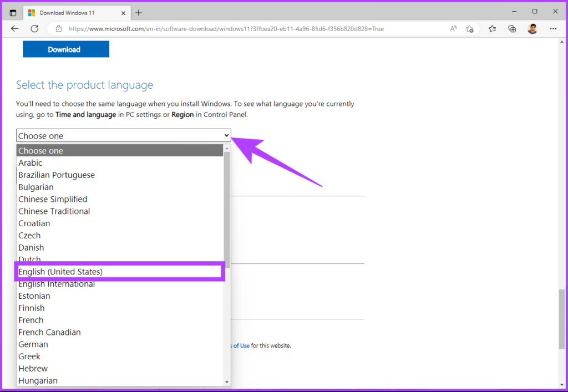Select Hungarian from the list
This screenshot has height=392, width=568.
(120, 380)
